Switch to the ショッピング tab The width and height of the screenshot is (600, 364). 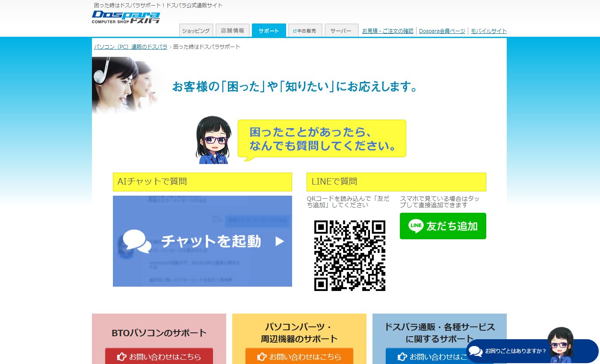[196, 30]
